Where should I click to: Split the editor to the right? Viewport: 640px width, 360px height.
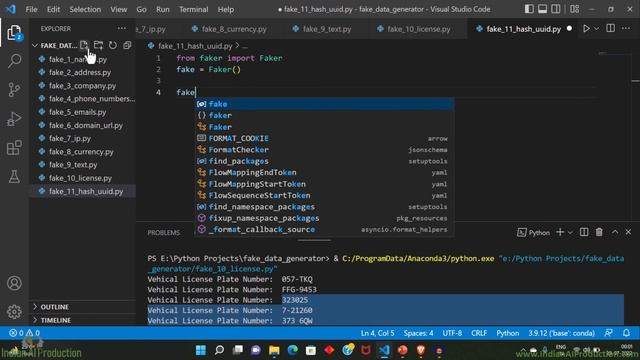tap(611, 29)
